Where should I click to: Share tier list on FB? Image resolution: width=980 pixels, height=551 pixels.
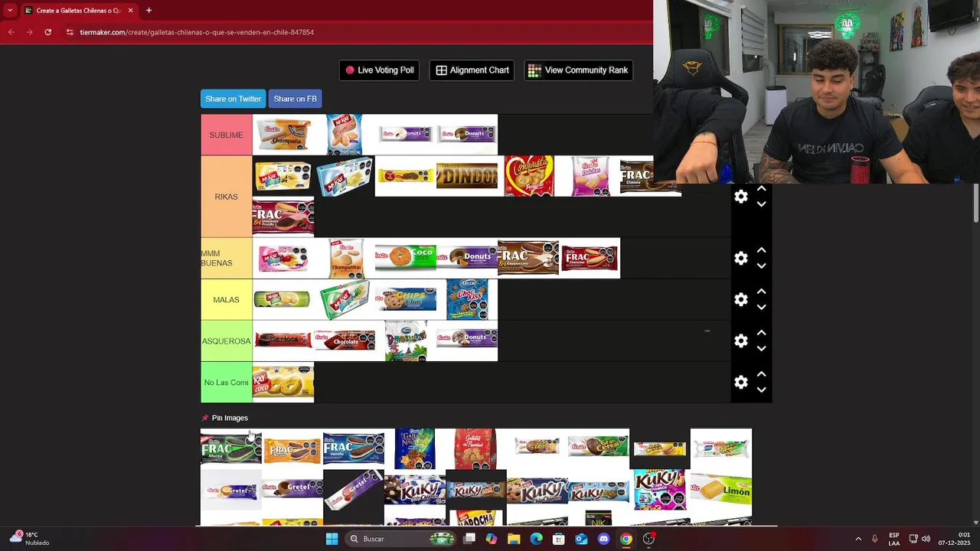(295, 99)
